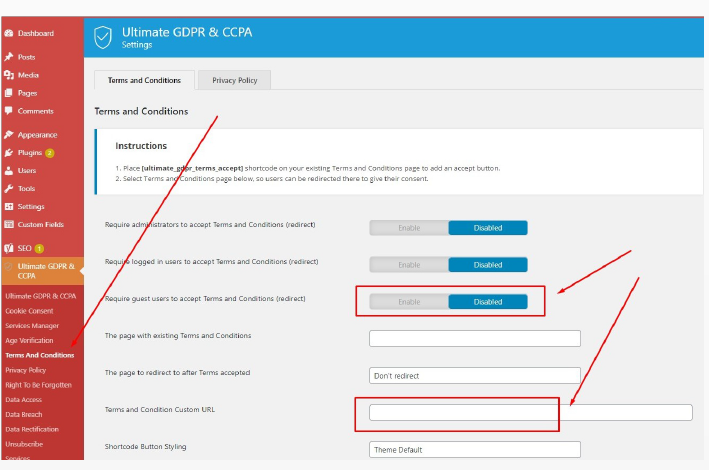The width and height of the screenshot is (709, 470).
Task: Click the Media icon in sidebar
Action: click(9, 75)
